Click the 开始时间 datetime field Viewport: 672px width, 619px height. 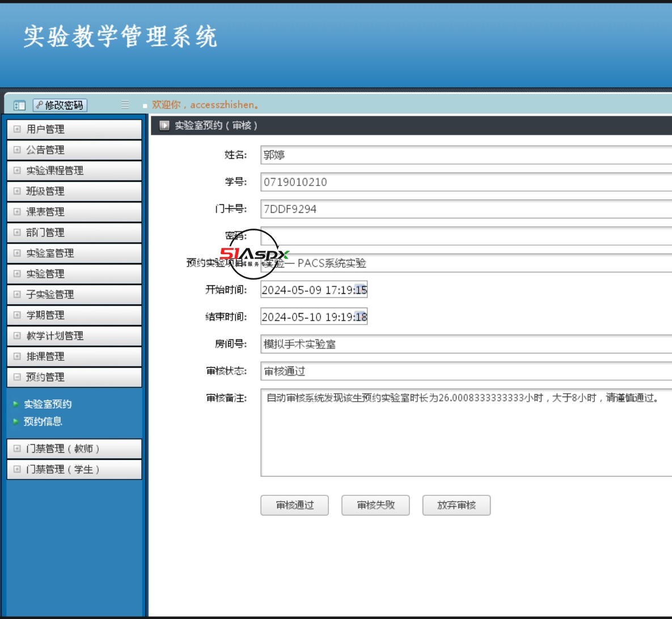[314, 290]
